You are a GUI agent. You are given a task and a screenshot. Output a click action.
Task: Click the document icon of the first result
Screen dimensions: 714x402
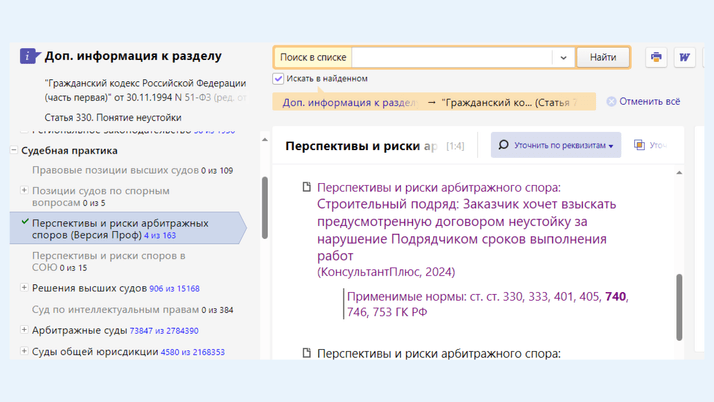307,187
